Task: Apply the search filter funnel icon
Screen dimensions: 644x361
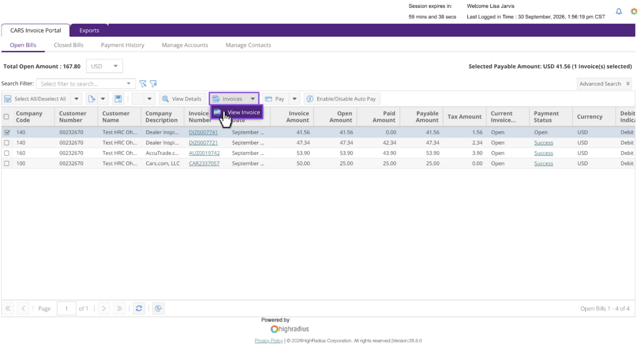Action: [x=143, y=84]
